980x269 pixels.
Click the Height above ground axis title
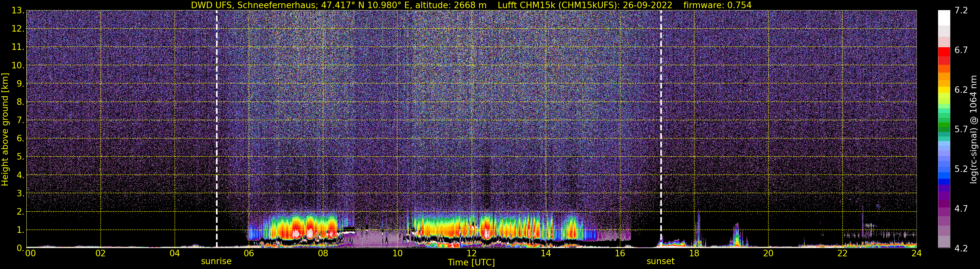pos(5,129)
